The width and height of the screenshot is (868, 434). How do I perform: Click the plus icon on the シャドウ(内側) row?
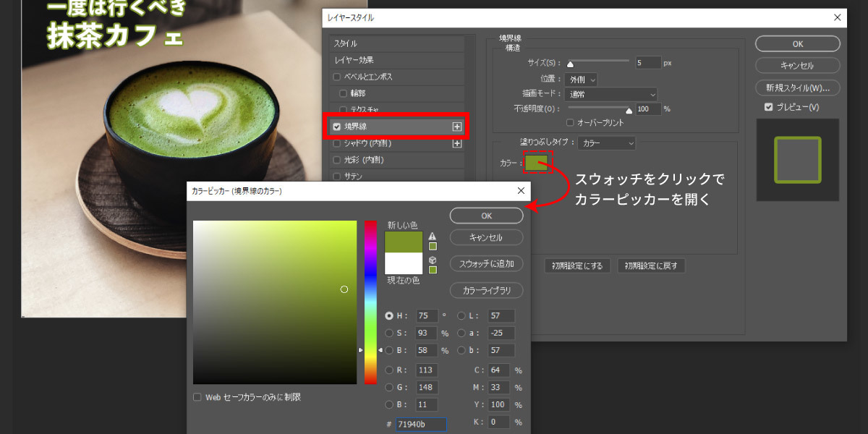tap(457, 143)
